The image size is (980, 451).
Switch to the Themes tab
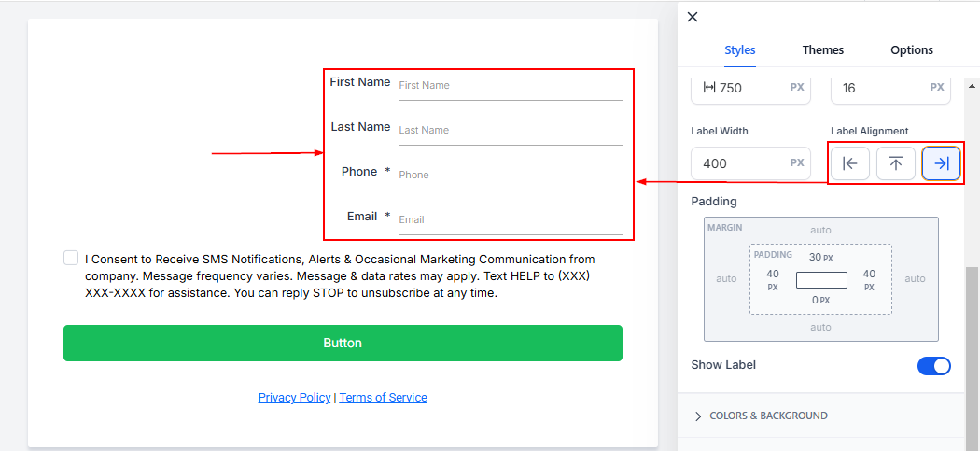tap(822, 50)
